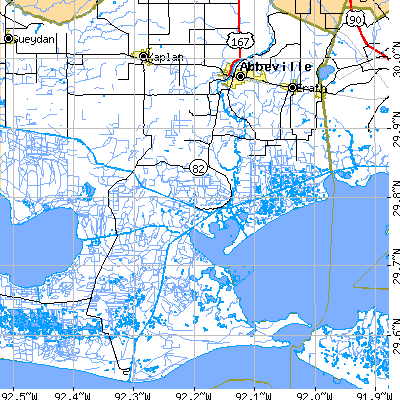Image resolution: width=400 pixels, height=400 pixels.
Task: Click the 92.1°W longitude label
Action: pyautogui.click(x=254, y=396)
